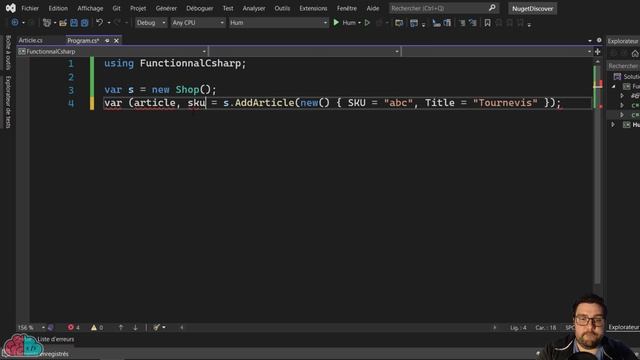Open the Aide menu
This screenshot has height=360, width=640.
tap(373, 8)
